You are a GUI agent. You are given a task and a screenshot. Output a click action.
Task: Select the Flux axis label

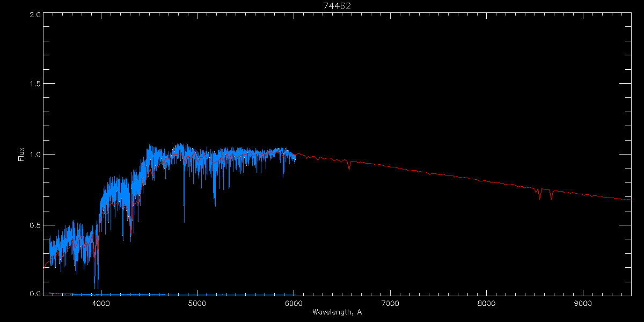pyautogui.click(x=21, y=155)
